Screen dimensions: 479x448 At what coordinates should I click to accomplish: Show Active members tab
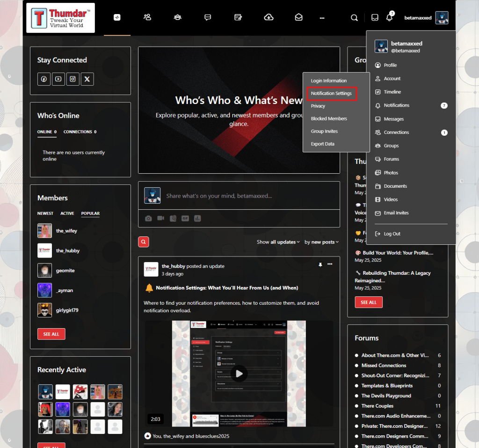click(x=67, y=213)
